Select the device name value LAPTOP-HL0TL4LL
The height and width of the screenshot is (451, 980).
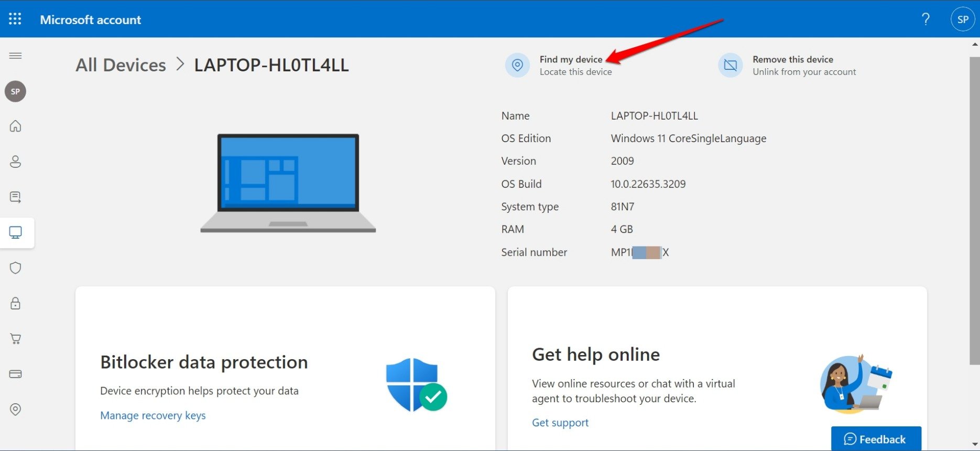pyautogui.click(x=655, y=116)
